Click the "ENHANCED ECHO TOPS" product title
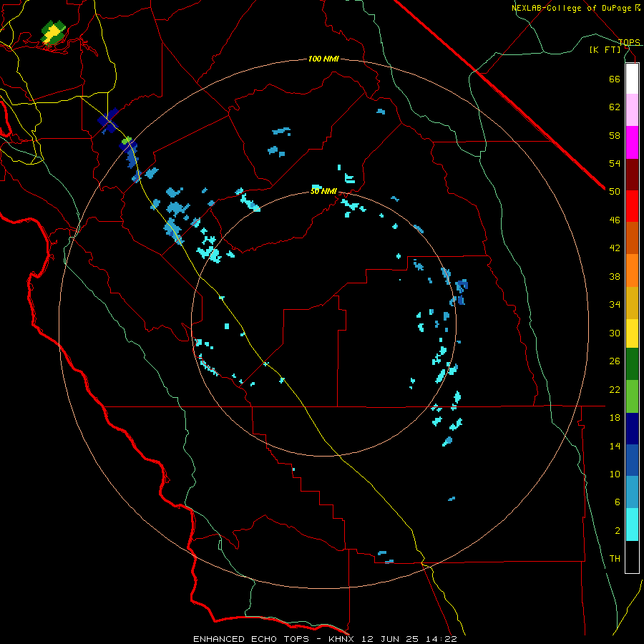644x644 pixels. (x=251, y=639)
